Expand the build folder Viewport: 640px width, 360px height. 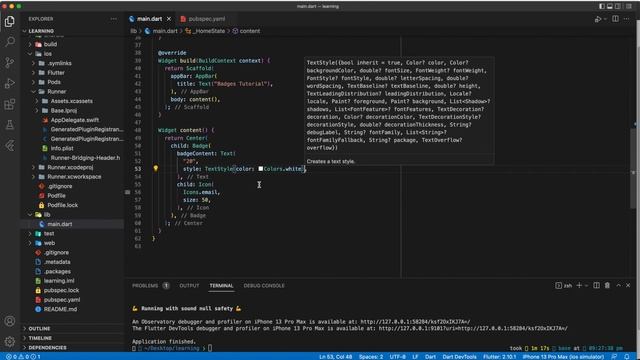[x=30, y=44]
